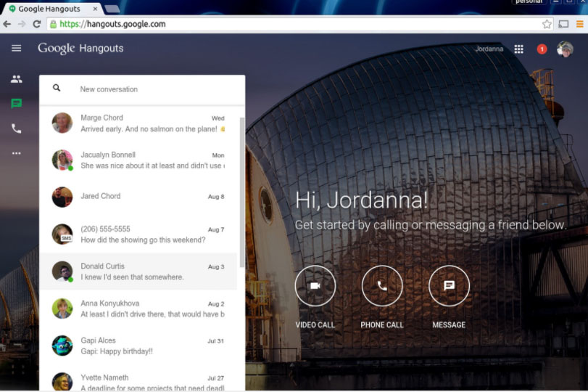The image size is (588, 392).
Task: Click Donald Curtis's avatar
Action: click(62, 271)
